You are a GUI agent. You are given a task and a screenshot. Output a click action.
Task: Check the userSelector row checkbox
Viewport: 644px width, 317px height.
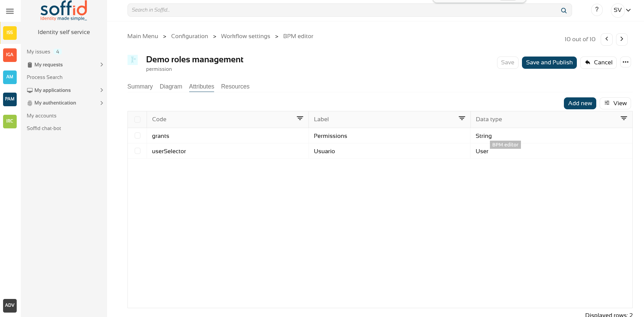click(x=137, y=151)
